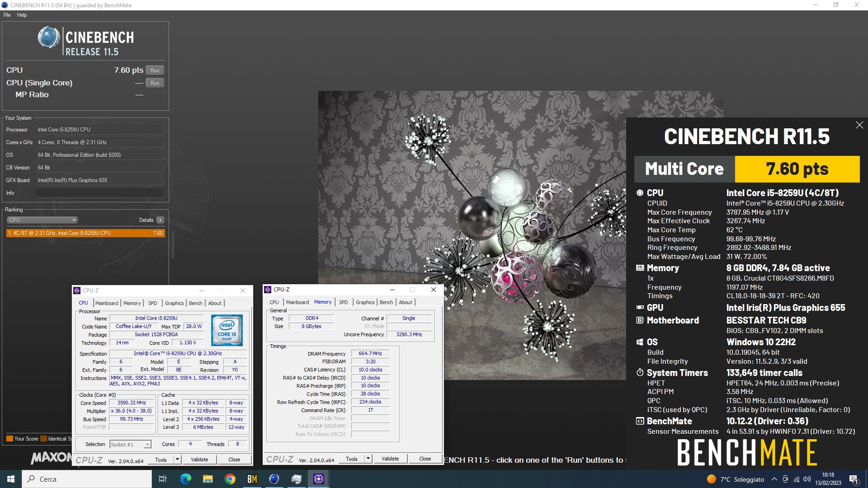
Task: Open About tab in left CPU-Z window
Action: pyautogui.click(x=215, y=303)
